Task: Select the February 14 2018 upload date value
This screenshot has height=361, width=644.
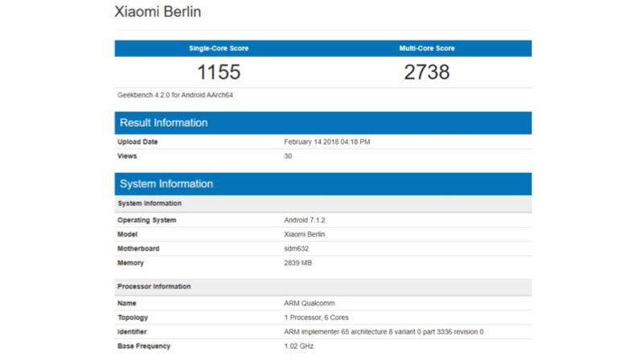Action: (x=326, y=142)
